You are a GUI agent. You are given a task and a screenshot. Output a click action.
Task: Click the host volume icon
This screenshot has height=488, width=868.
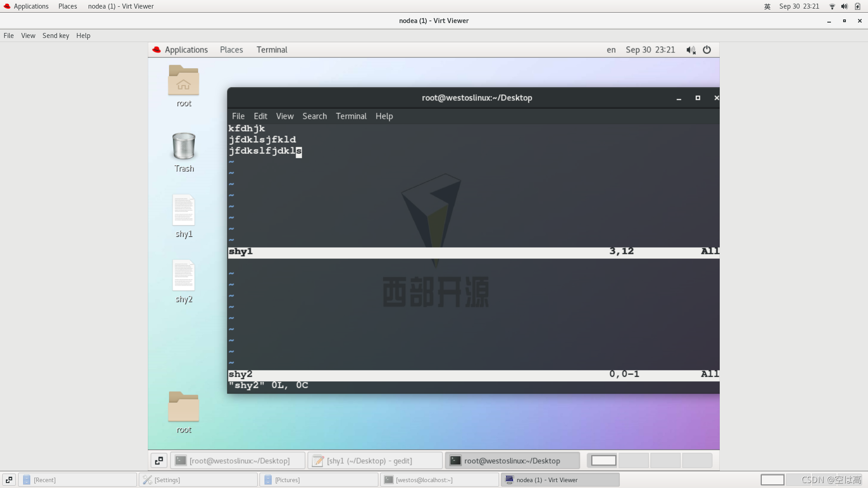coord(844,6)
